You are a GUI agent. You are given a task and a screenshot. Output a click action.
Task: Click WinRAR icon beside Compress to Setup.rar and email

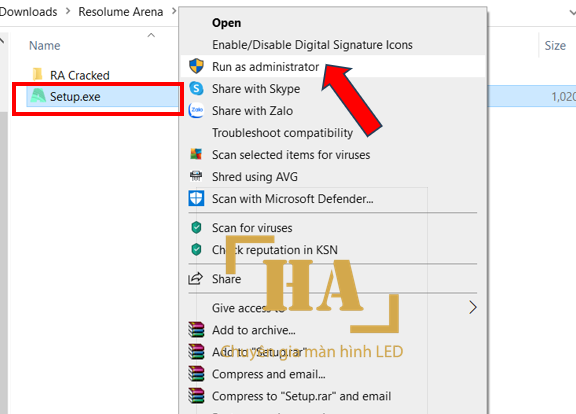[196, 396]
